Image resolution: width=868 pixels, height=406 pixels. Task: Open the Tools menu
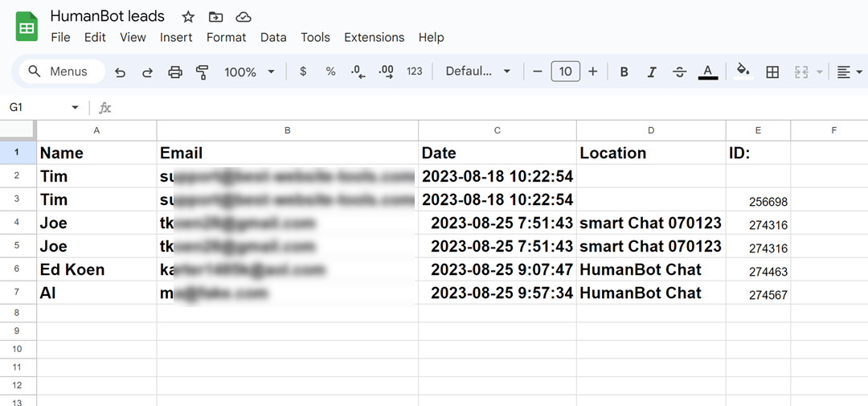(316, 37)
